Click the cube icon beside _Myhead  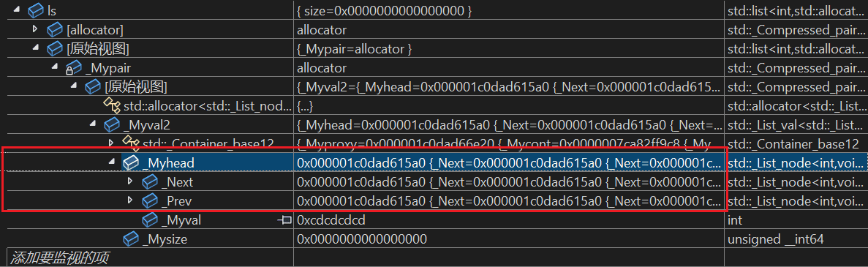(x=131, y=163)
